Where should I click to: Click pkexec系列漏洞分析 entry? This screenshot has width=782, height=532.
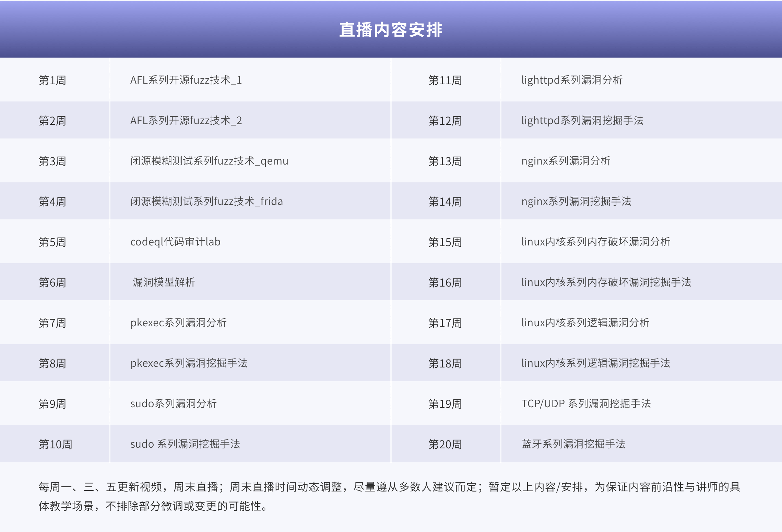[178, 323]
